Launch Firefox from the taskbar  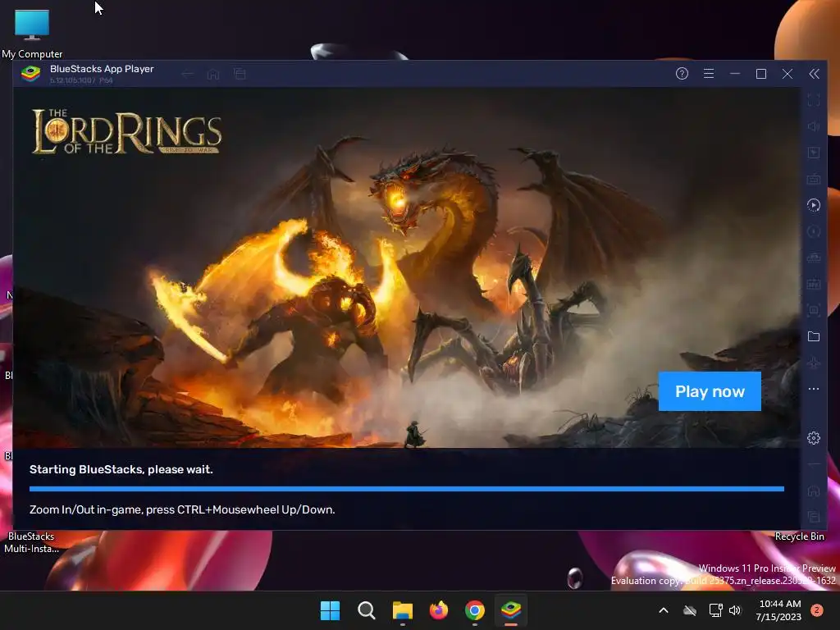click(x=439, y=610)
